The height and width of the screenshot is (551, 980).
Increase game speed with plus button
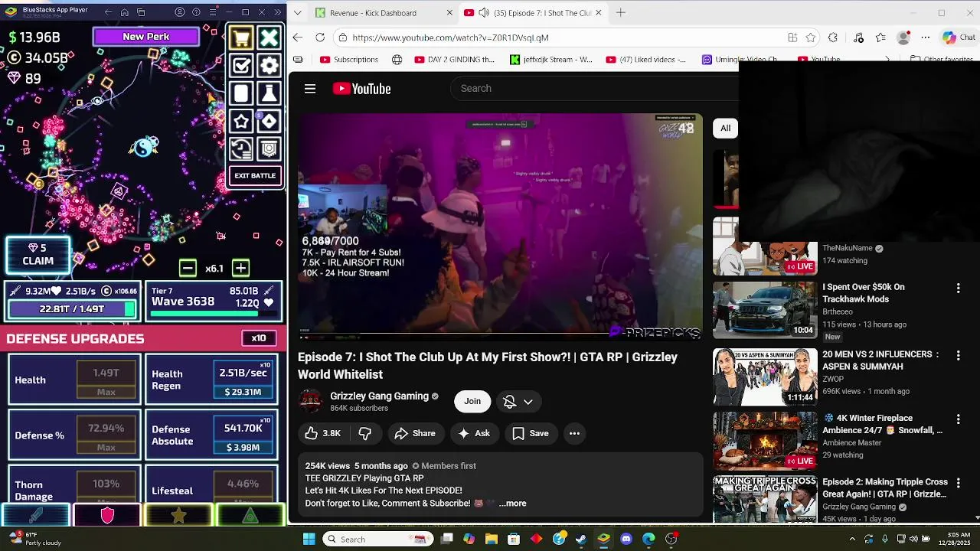tap(240, 268)
